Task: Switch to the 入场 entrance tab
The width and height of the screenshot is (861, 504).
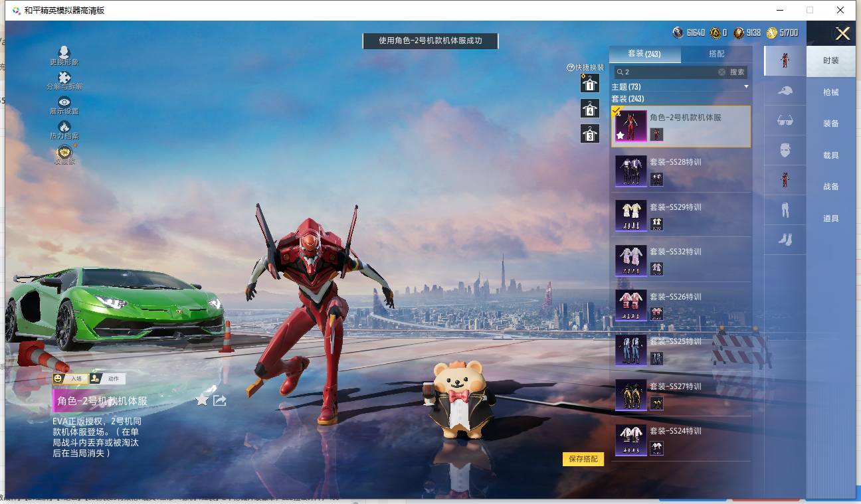Action: point(69,378)
